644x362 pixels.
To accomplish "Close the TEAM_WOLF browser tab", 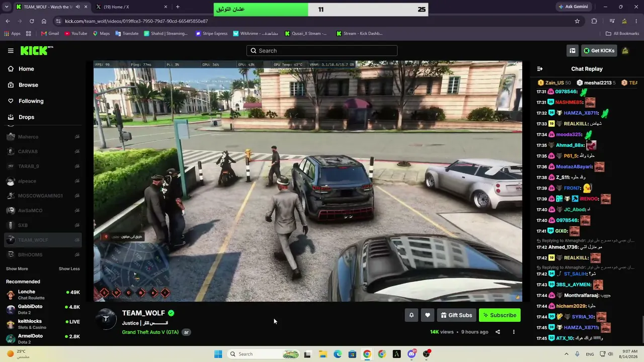I will [86, 7].
